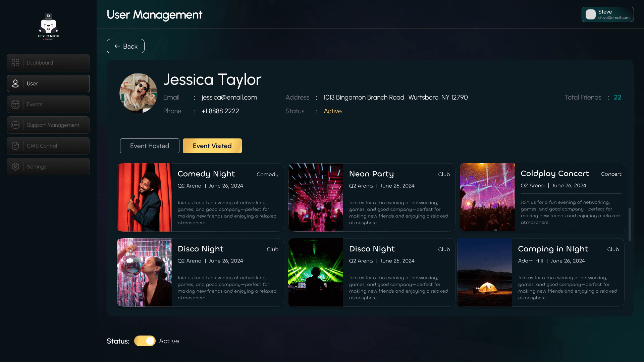Select the Event Visited tab
Screen dimensions: 644x362
(x=212, y=146)
